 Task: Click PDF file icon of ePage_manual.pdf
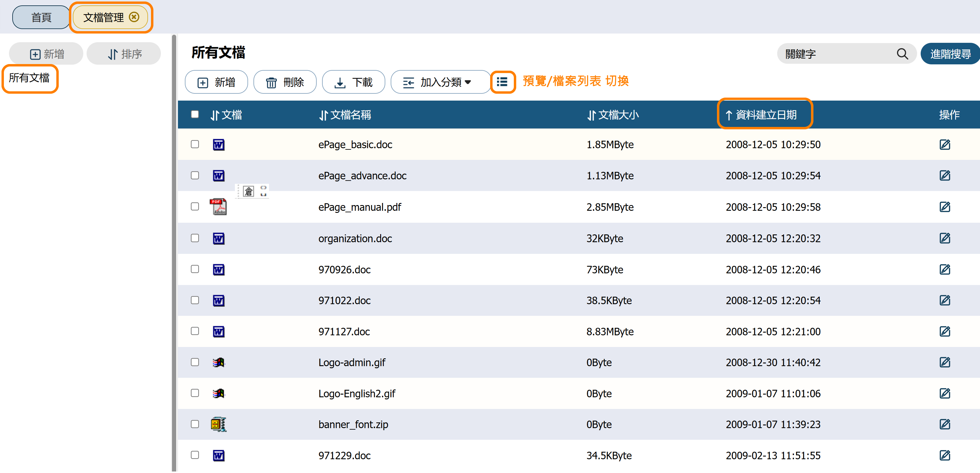pyautogui.click(x=218, y=207)
